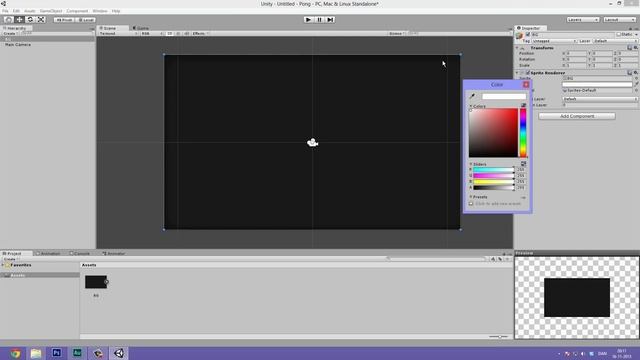Open the Component menu
The height and width of the screenshot is (360, 640).
(x=77, y=11)
